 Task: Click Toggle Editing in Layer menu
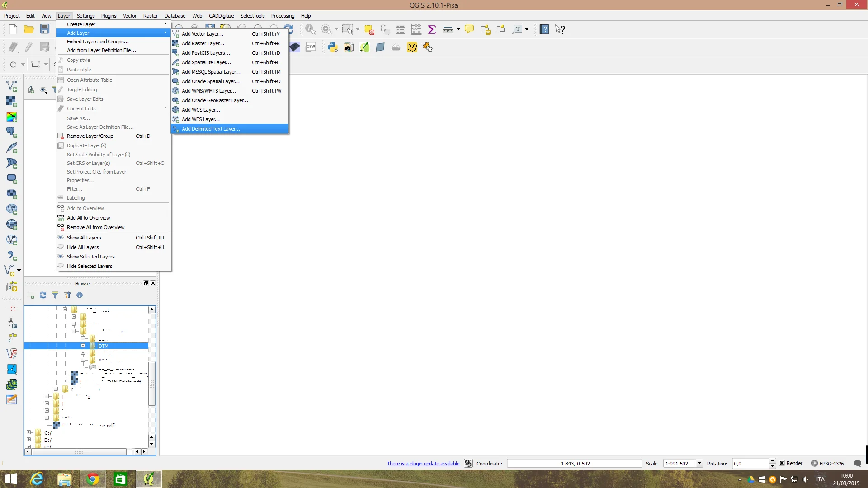(82, 89)
